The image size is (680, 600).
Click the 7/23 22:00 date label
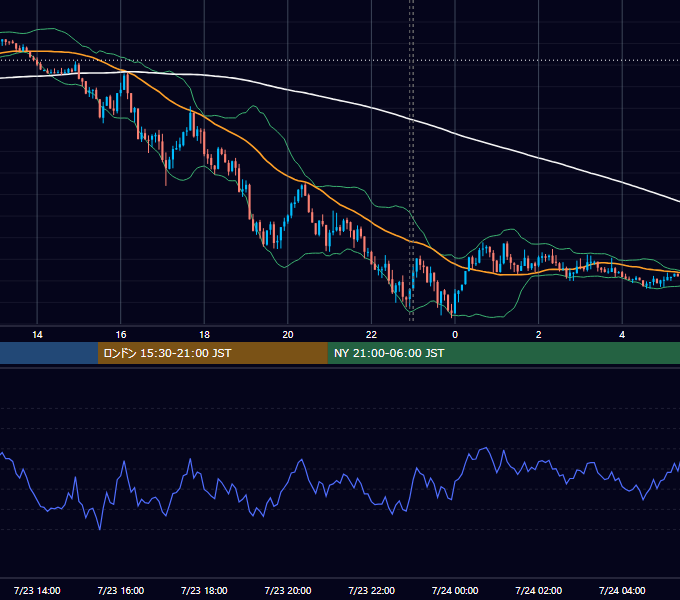click(372, 590)
